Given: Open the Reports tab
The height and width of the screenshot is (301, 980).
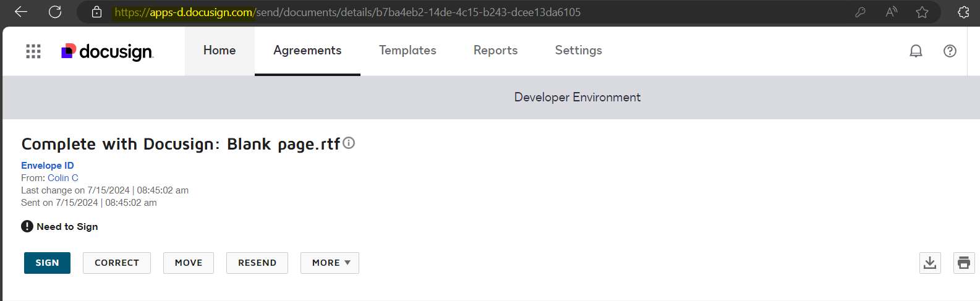Looking at the screenshot, I should [495, 51].
